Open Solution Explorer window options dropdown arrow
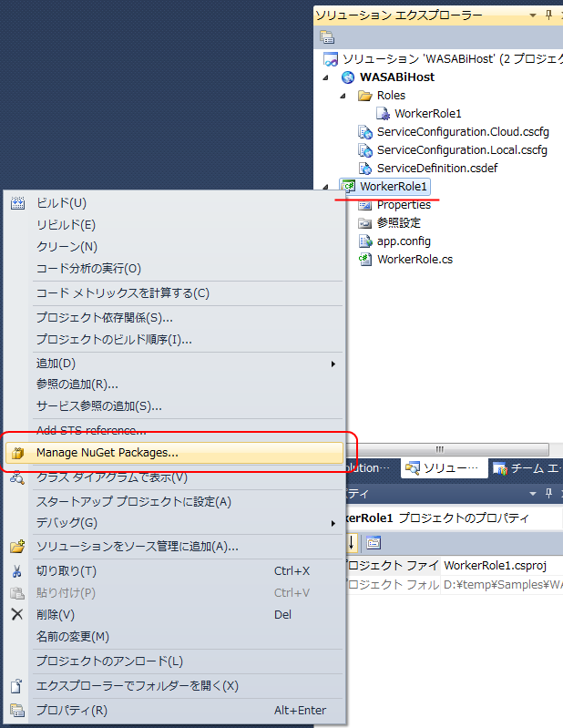Image resolution: width=563 pixels, height=728 pixels. 533,15
